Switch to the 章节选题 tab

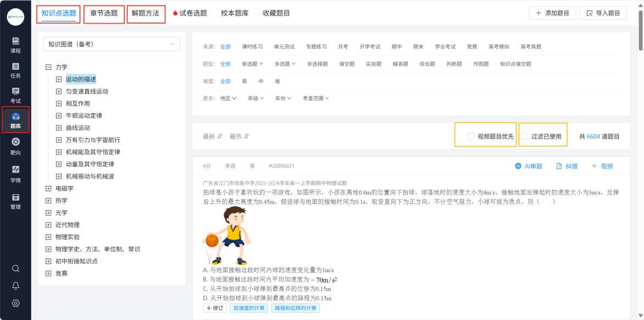click(104, 14)
